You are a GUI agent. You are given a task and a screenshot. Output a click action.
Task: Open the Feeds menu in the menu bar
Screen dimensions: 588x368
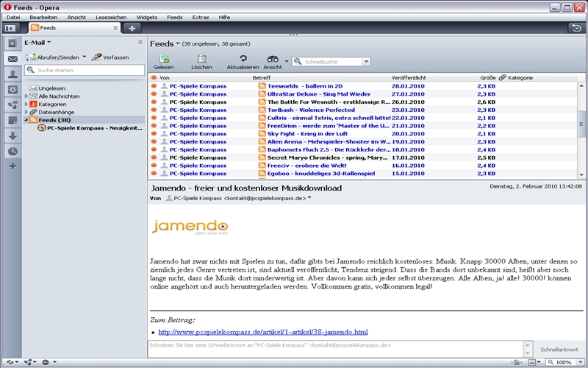175,17
